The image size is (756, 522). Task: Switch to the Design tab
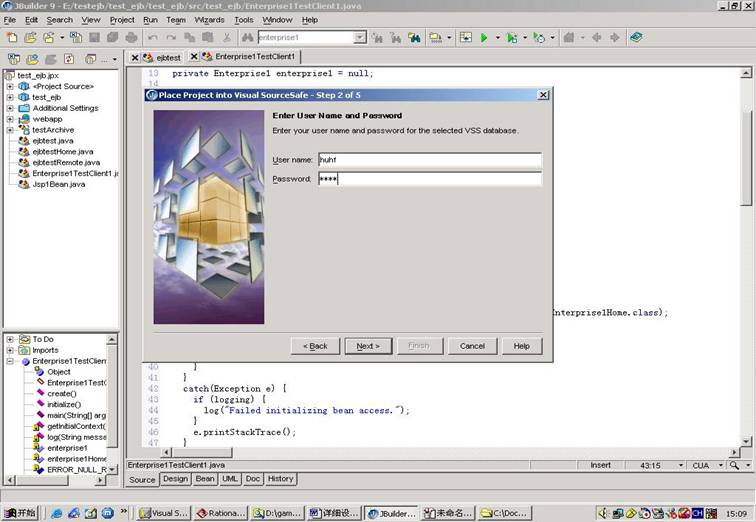point(176,479)
